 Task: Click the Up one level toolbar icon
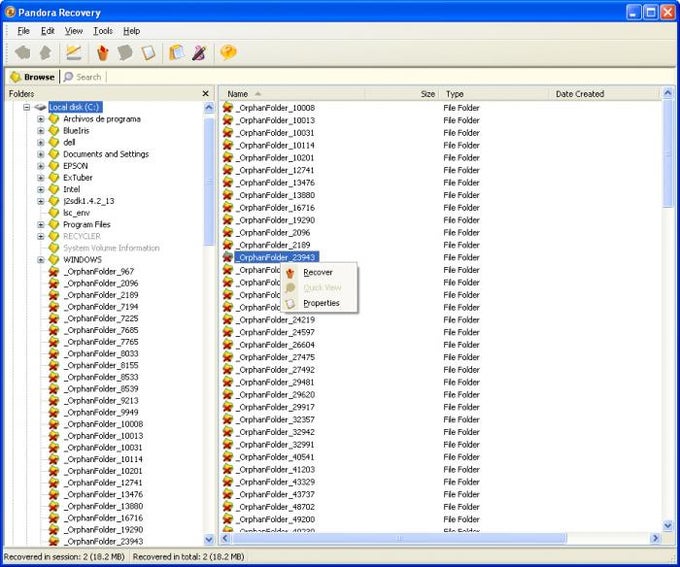coord(46,53)
